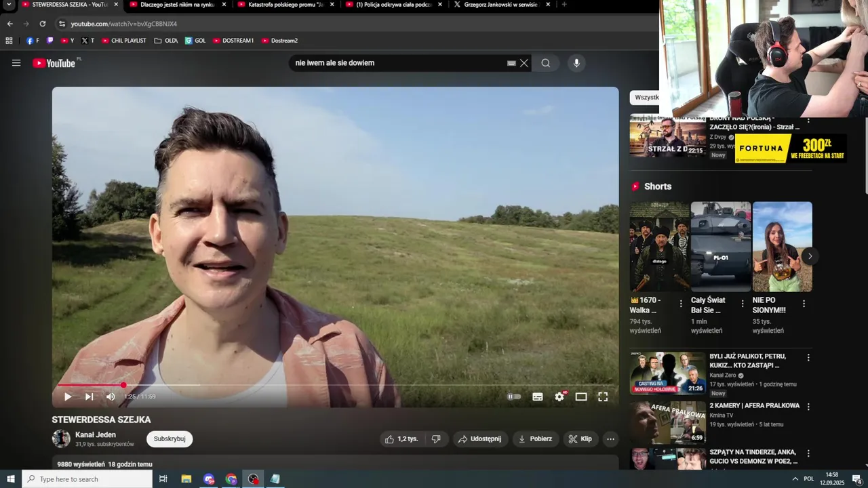Toggle the autoplay switch in the player
The image size is (868, 488).
point(515,396)
